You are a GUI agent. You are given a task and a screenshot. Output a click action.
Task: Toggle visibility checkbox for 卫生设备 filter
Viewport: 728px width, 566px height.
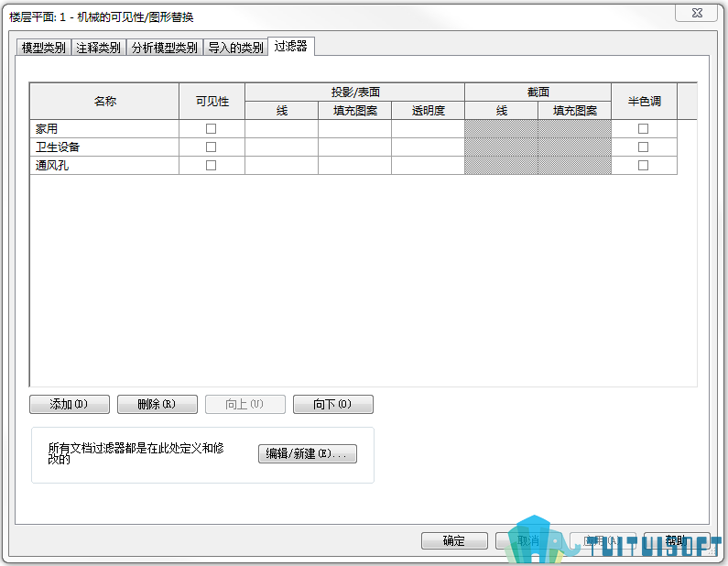(212, 147)
